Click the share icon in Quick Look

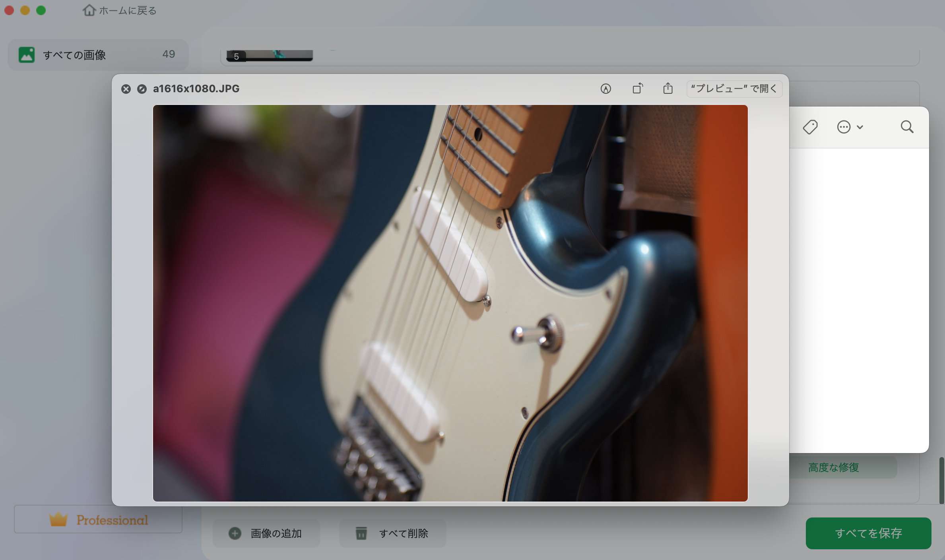coord(668,88)
